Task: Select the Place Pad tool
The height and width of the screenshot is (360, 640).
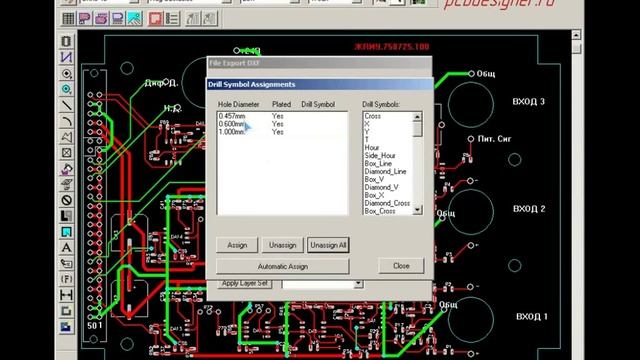Action: tap(67, 73)
